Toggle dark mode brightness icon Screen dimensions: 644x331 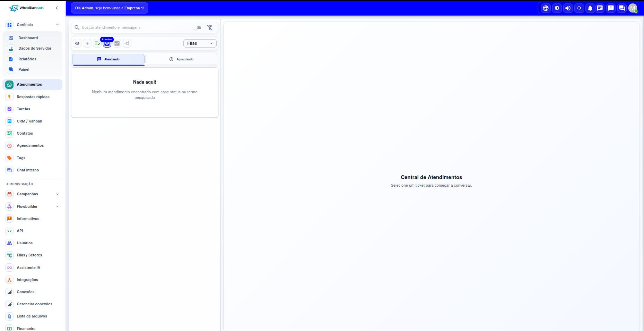[x=557, y=8]
